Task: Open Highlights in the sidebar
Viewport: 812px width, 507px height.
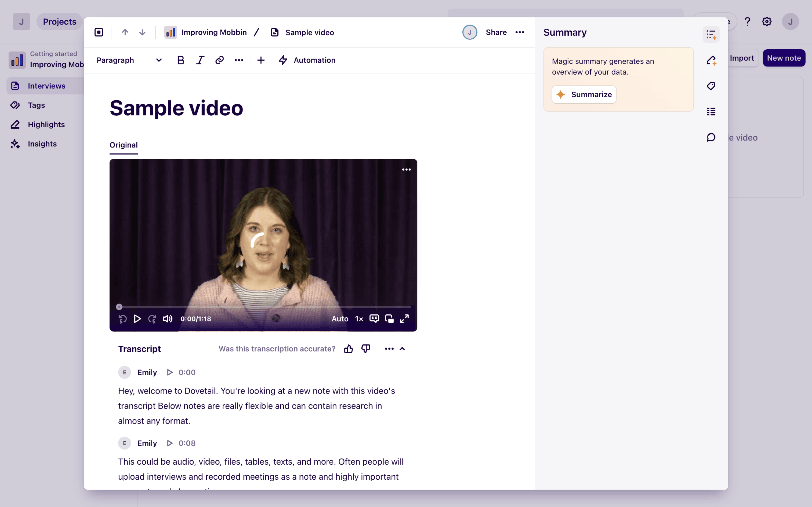Action: 46,124
